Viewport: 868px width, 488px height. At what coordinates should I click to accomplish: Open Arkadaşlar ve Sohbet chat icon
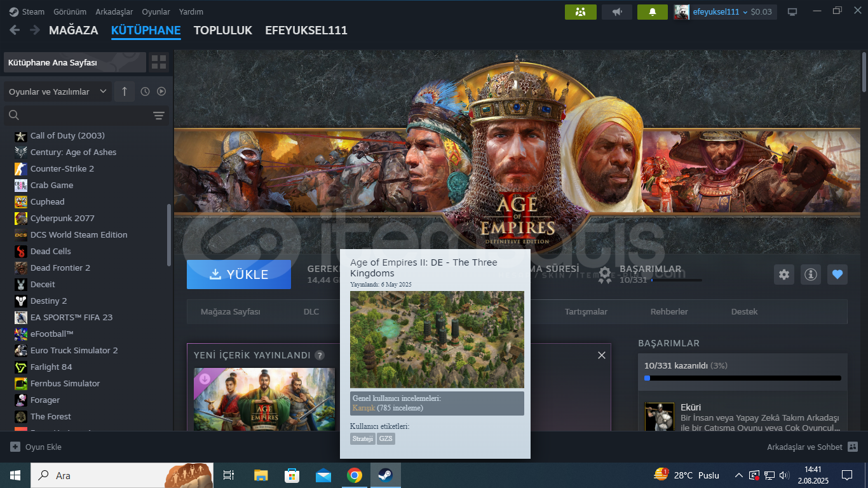pyautogui.click(x=853, y=447)
